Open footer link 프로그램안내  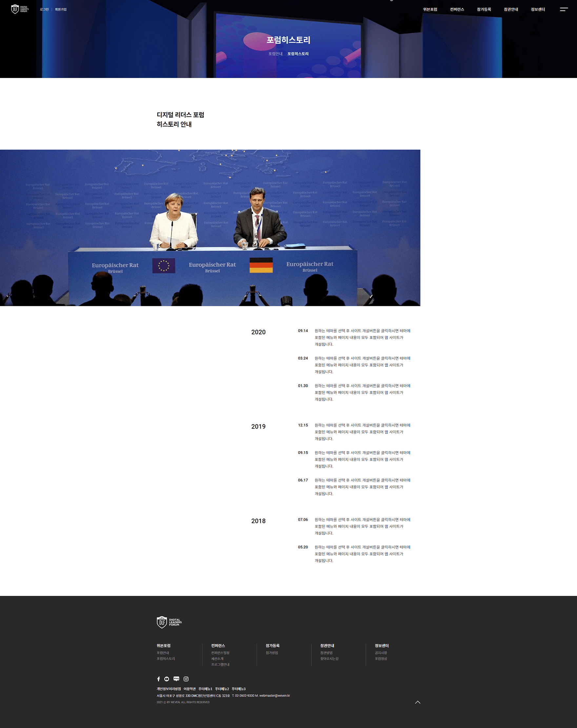pyautogui.click(x=220, y=664)
